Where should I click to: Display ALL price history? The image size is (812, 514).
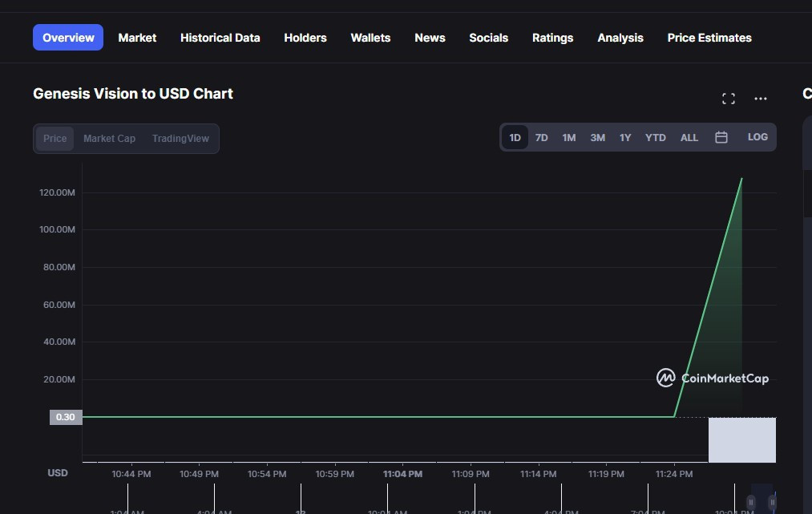689,137
